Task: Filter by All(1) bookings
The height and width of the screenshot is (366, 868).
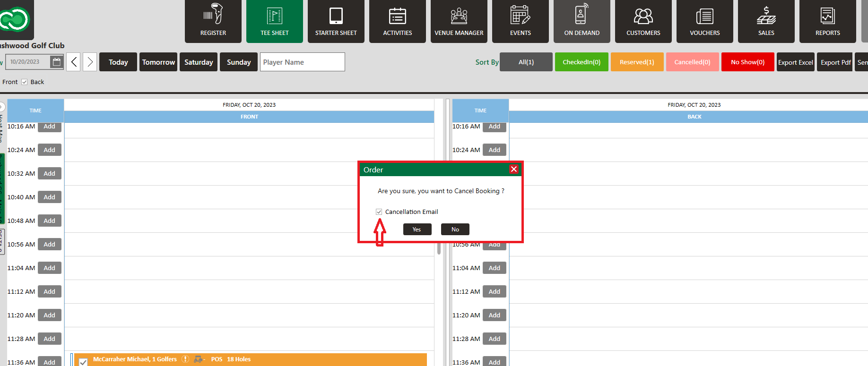Action: pyautogui.click(x=526, y=62)
